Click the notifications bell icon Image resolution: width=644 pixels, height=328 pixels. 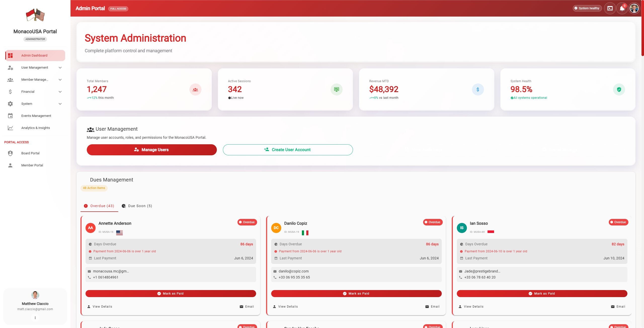coord(622,9)
